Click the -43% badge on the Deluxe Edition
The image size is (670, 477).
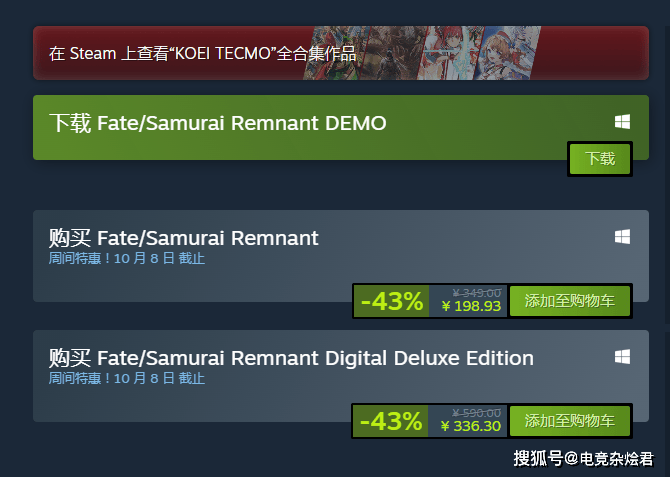(391, 421)
